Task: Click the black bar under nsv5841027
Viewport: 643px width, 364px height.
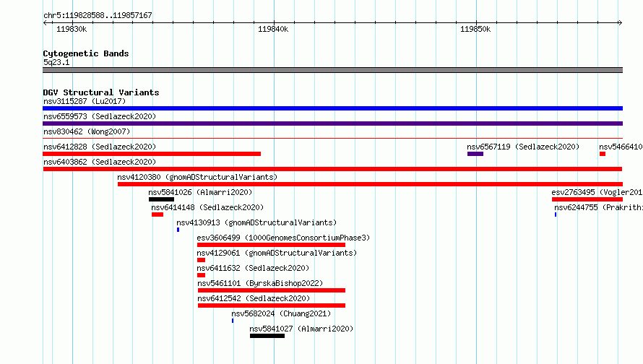Action: pos(267,336)
